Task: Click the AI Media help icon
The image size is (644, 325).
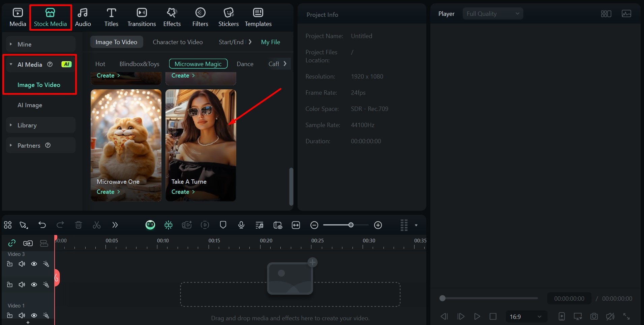Action: click(50, 64)
